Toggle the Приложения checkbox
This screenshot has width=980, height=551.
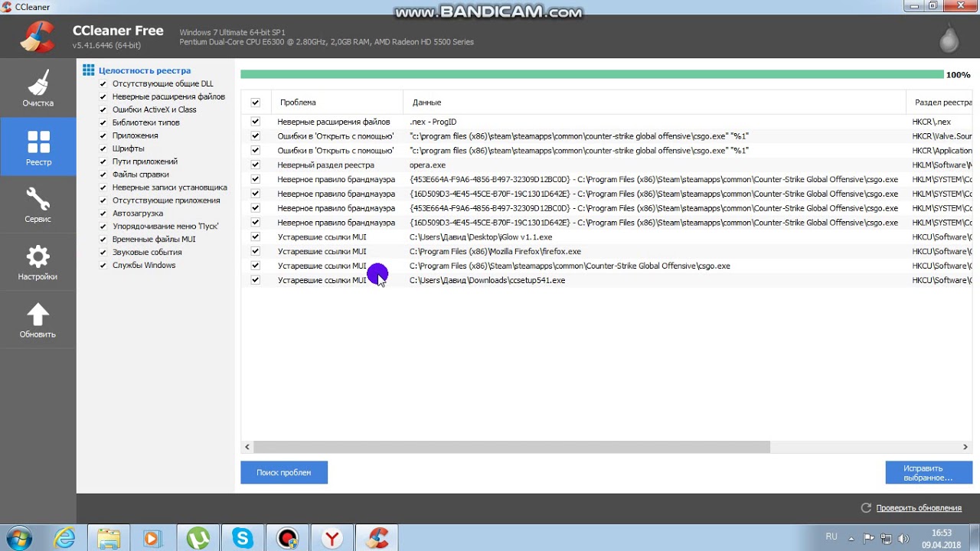click(103, 136)
